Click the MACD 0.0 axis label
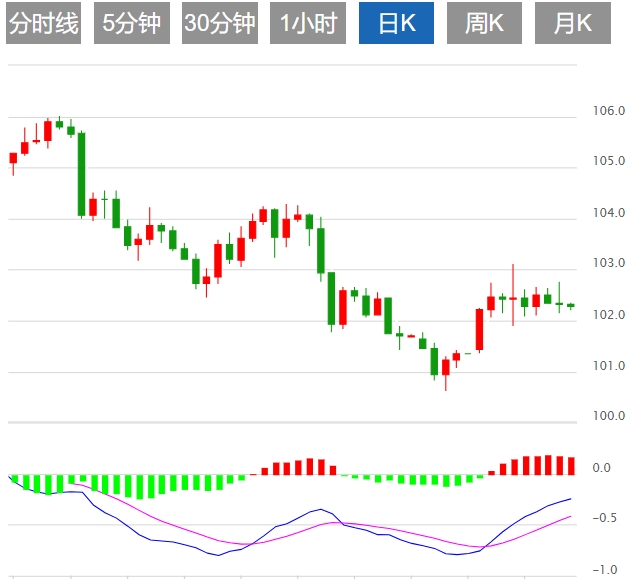 pyautogui.click(x=602, y=468)
